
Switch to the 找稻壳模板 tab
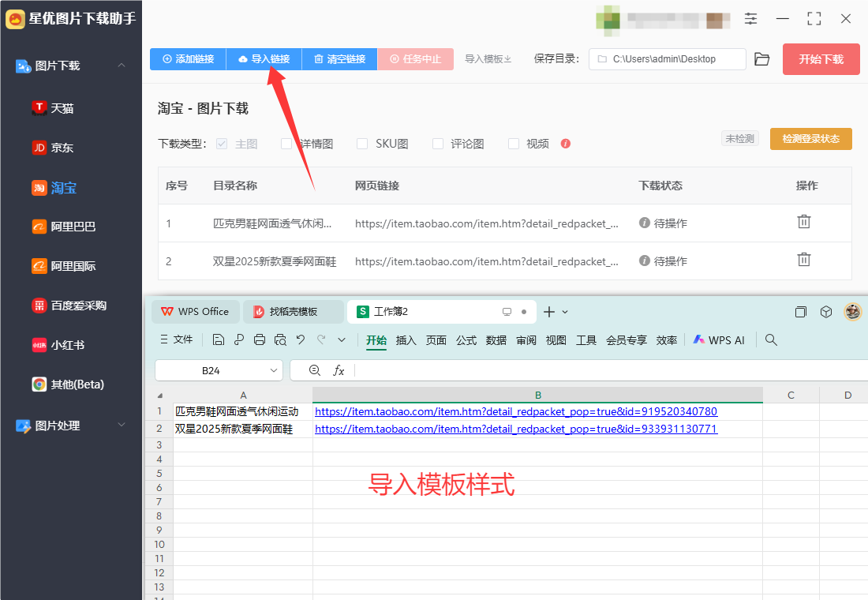click(293, 312)
